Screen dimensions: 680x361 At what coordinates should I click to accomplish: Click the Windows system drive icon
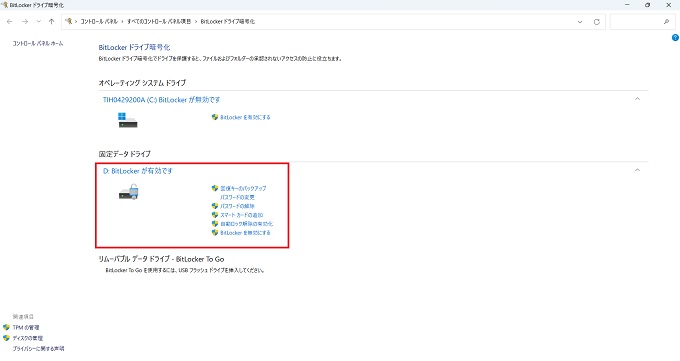(x=128, y=120)
